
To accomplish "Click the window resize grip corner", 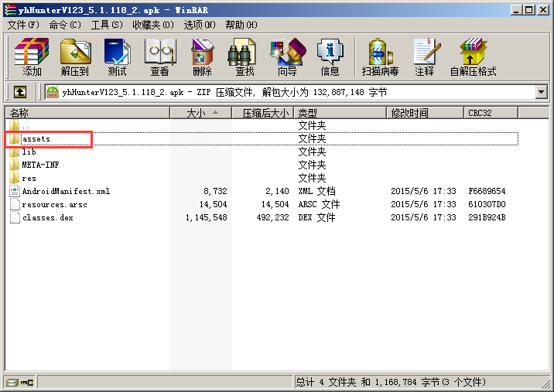I will click(545, 383).
